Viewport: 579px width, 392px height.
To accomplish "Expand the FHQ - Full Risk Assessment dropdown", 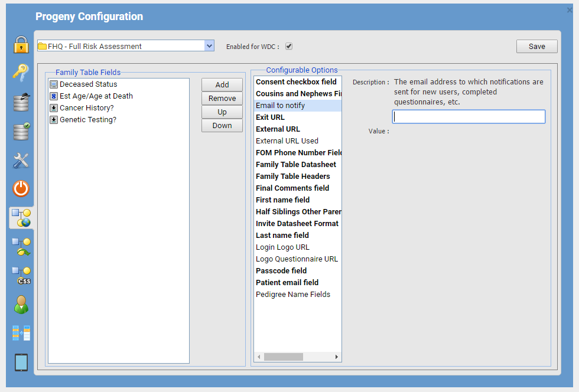I will (209, 46).
